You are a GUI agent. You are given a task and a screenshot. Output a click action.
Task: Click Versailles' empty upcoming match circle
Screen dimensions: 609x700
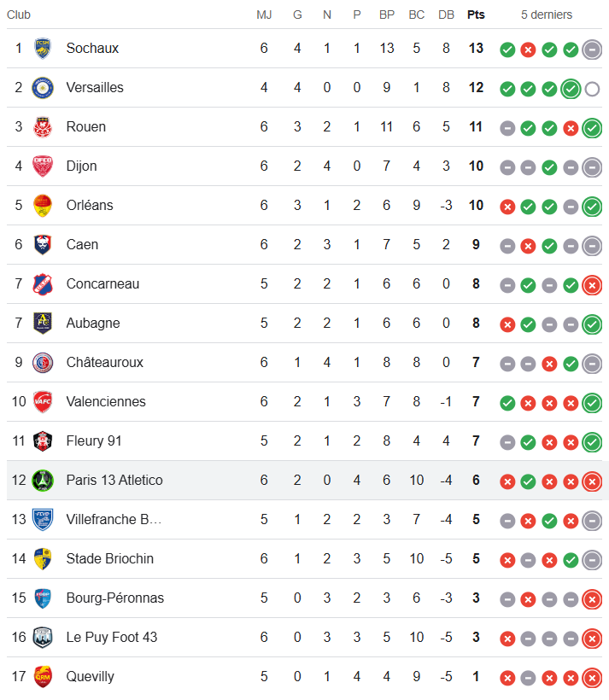coord(592,90)
